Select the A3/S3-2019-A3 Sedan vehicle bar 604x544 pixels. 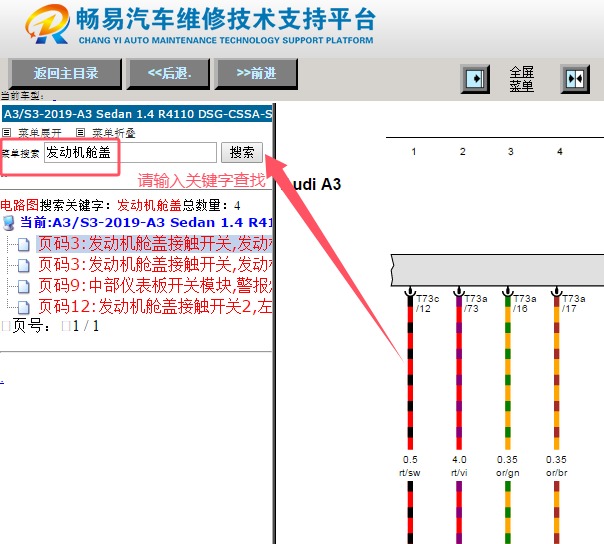[137, 114]
